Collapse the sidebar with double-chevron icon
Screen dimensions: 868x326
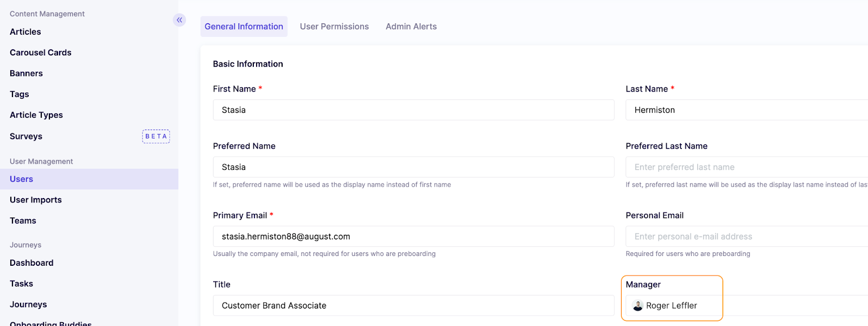179,20
